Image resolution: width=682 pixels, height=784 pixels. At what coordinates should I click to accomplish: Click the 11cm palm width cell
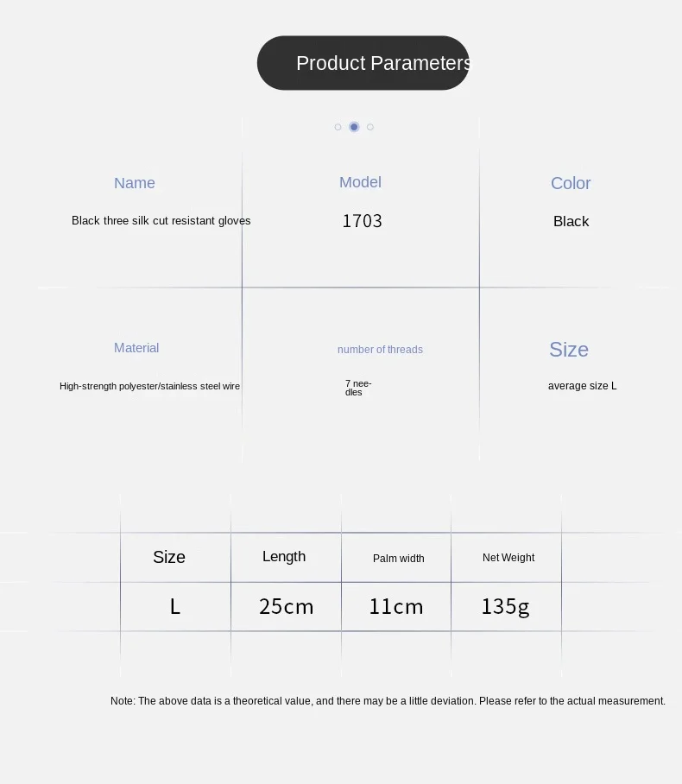point(396,606)
